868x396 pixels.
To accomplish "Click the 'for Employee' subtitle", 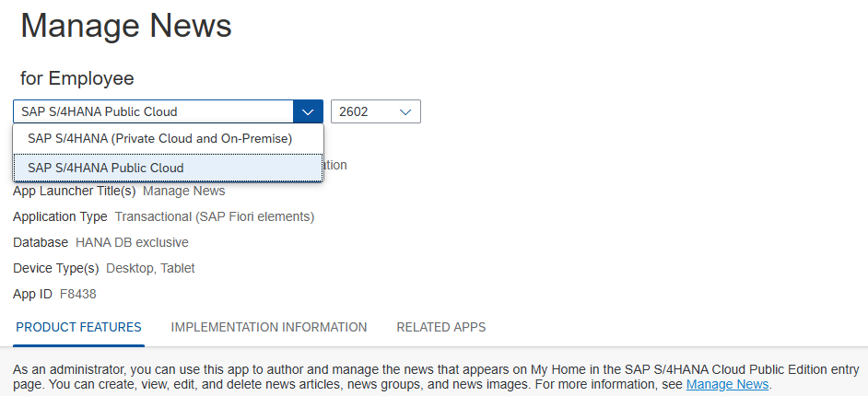I will (77, 78).
